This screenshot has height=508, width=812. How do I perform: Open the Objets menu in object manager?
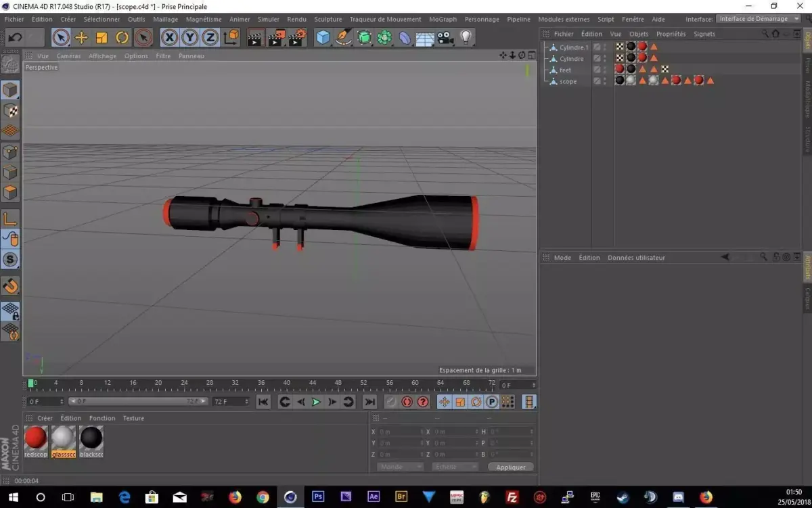(x=639, y=34)
